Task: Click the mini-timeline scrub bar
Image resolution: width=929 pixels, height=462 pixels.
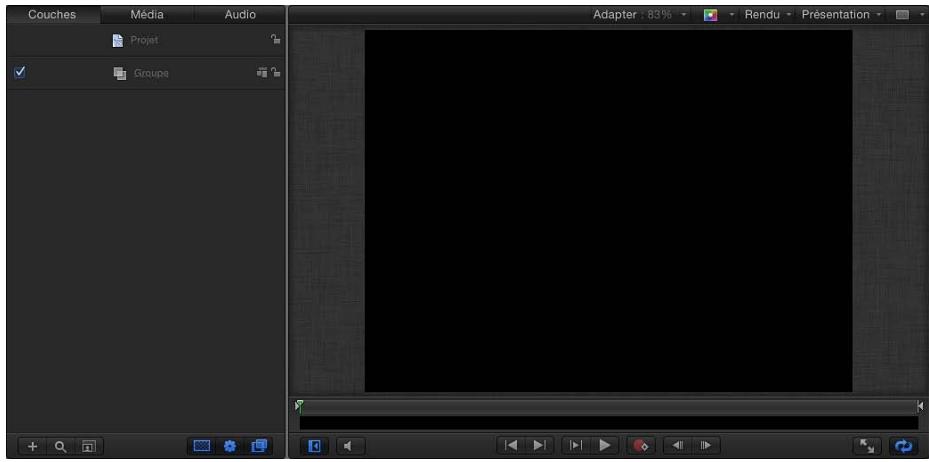Action: point(609,406)
